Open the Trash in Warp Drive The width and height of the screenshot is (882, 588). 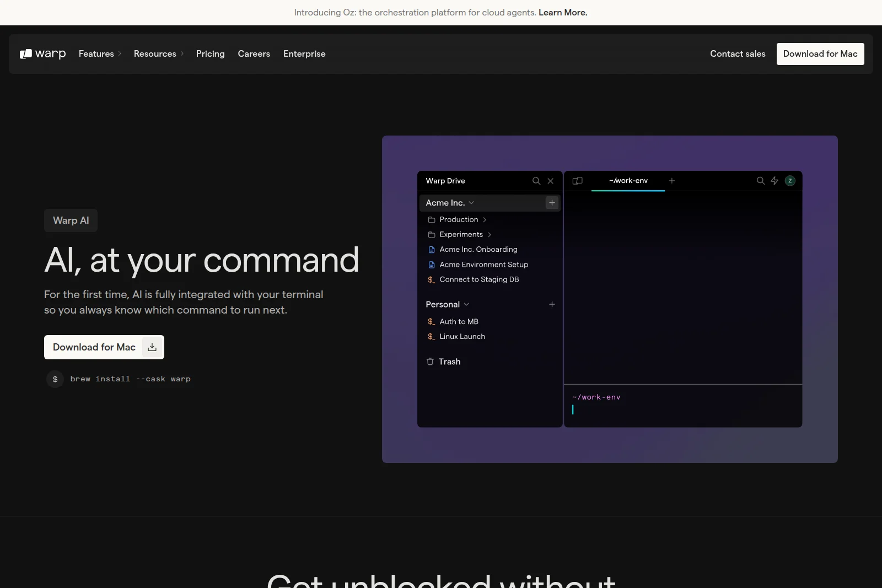click(450, 362)
